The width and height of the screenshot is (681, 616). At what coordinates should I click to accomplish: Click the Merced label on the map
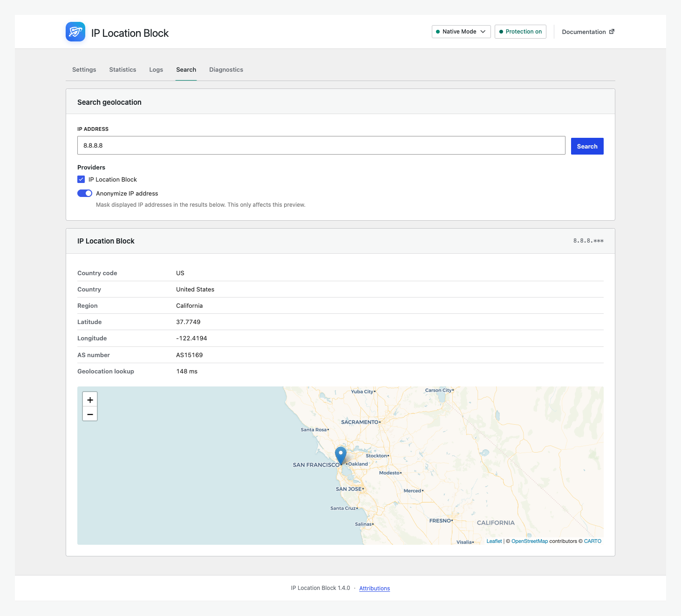click(412, 491)
